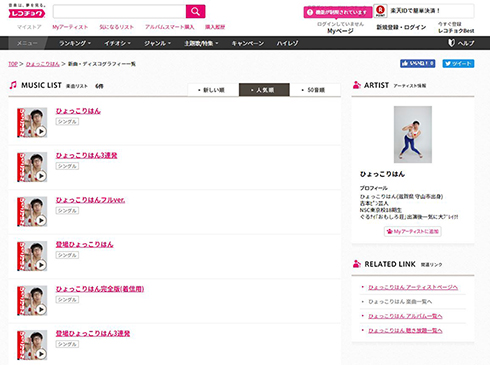The height and width of the screenshot is (365, 490).
Task: Click the Recochoku logo
Action: click(27, 13)
